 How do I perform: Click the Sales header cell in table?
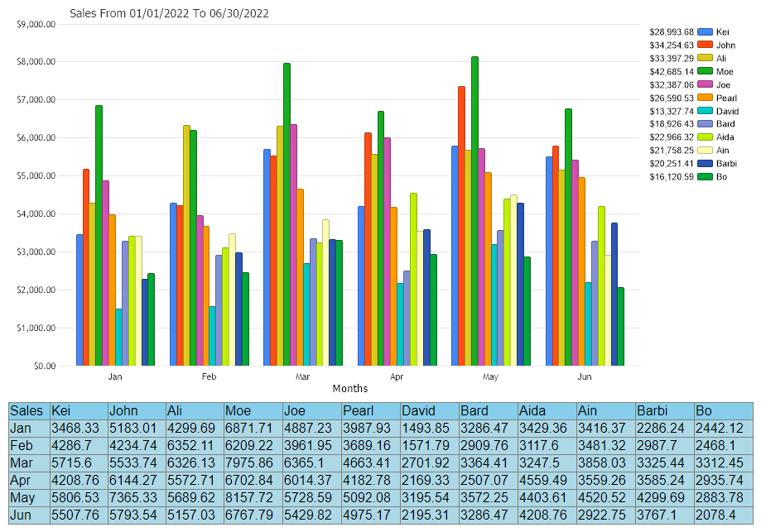(28, 410)
